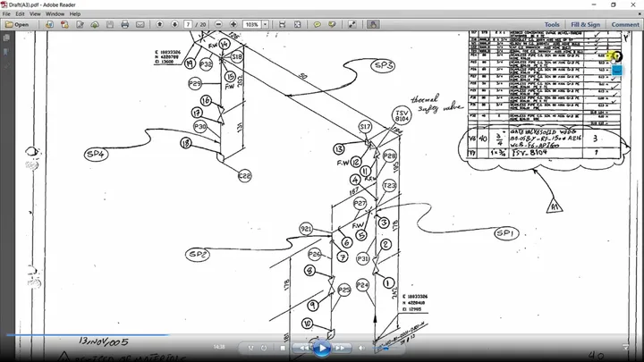Open the Fill & Sign panel
Viewport: 644px width, 362px height.
pos(585,25)
